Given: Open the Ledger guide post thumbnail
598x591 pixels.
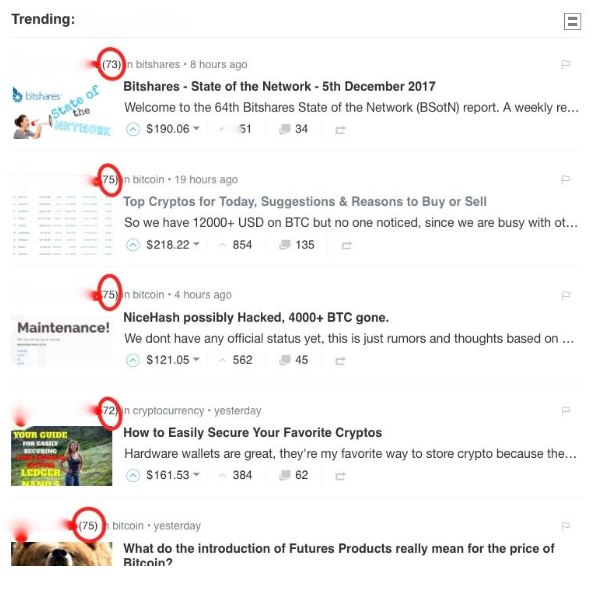Looking at the screenshot, I should tap(61, 456).
